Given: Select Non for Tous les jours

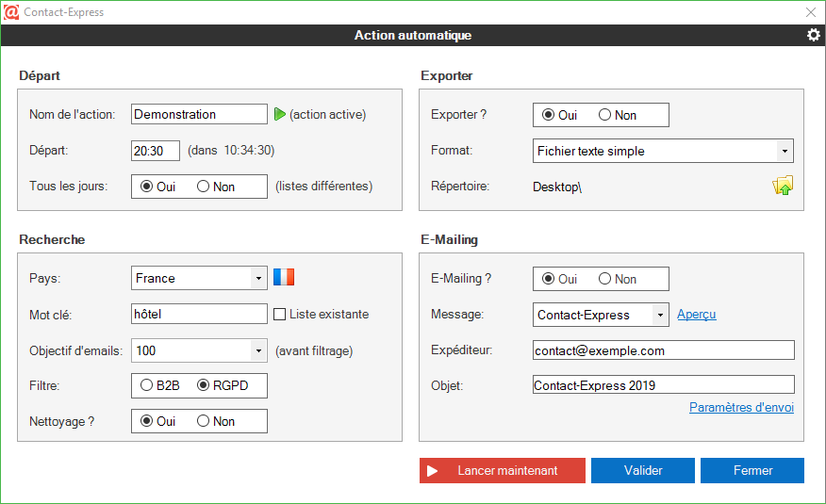Looking at the screenshot, I should (x=216, y=187).
